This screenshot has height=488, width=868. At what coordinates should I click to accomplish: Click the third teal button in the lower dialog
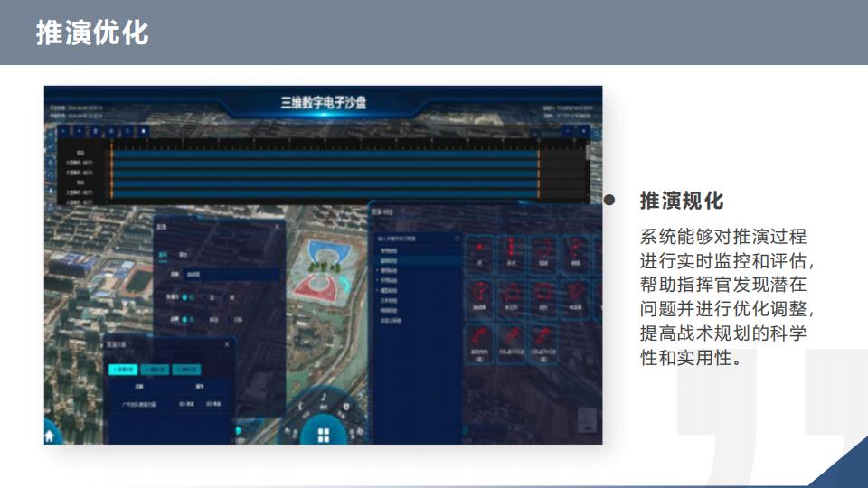click(186, 369)
